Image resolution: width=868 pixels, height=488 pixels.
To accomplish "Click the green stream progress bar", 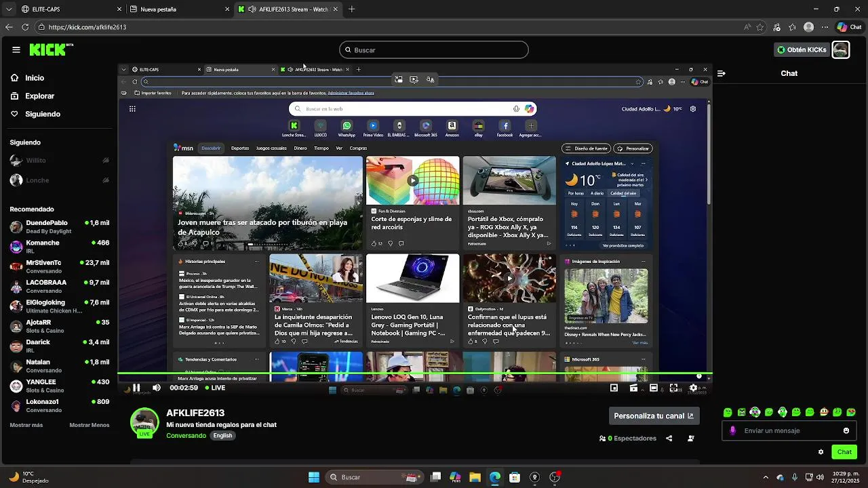I will [x=414, y=373].
